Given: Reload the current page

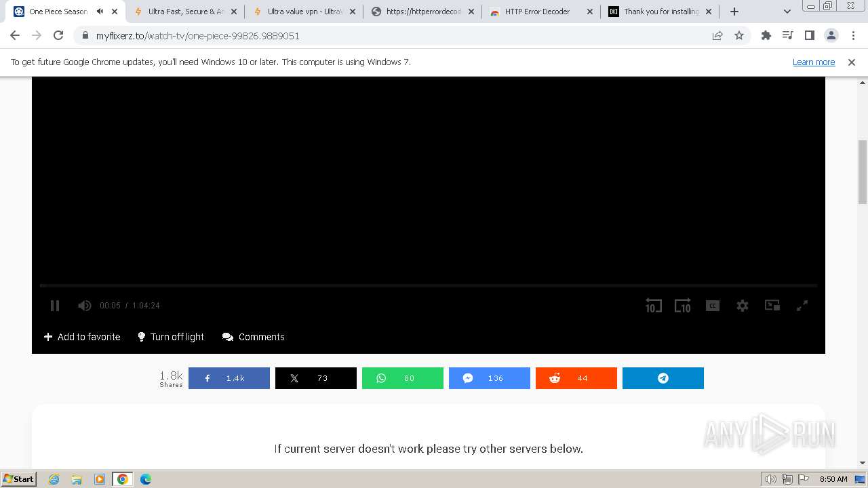Looking at the screenshot, I should [x=58, y=36].
